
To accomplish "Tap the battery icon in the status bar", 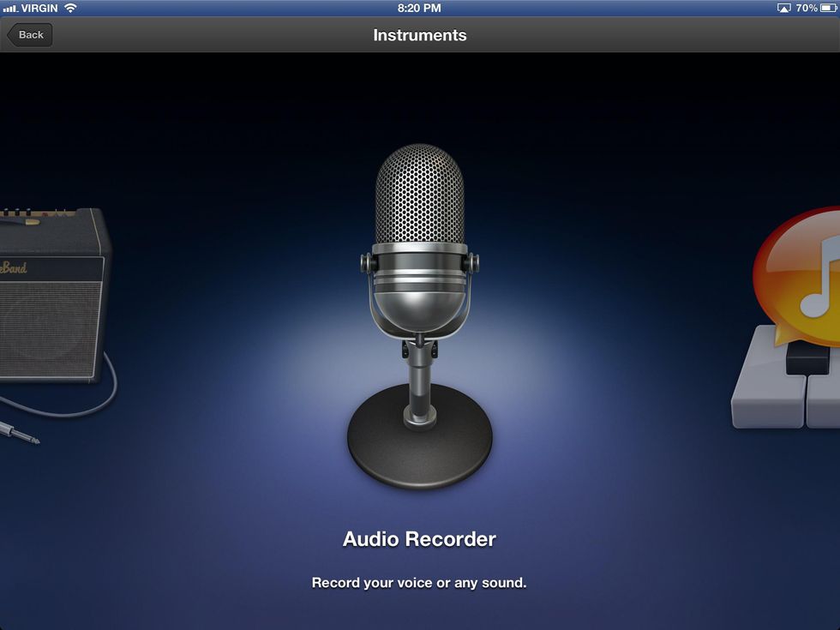I will (x=828, y=8).
